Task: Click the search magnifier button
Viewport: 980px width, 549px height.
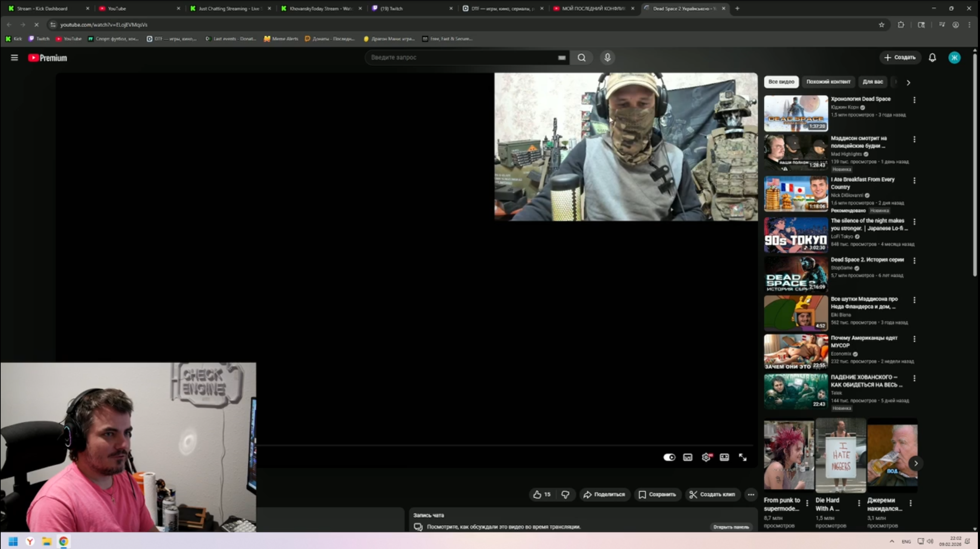Action: pyautogui.click(x=581, y=58)
